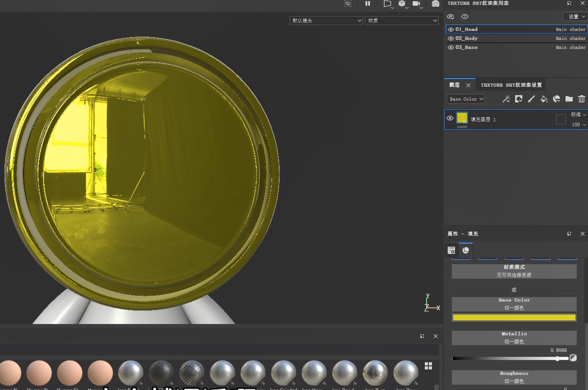Open the 材质 display mode dropdown
The width and height of the screenshot is (588, 390).
coord(402,20)
